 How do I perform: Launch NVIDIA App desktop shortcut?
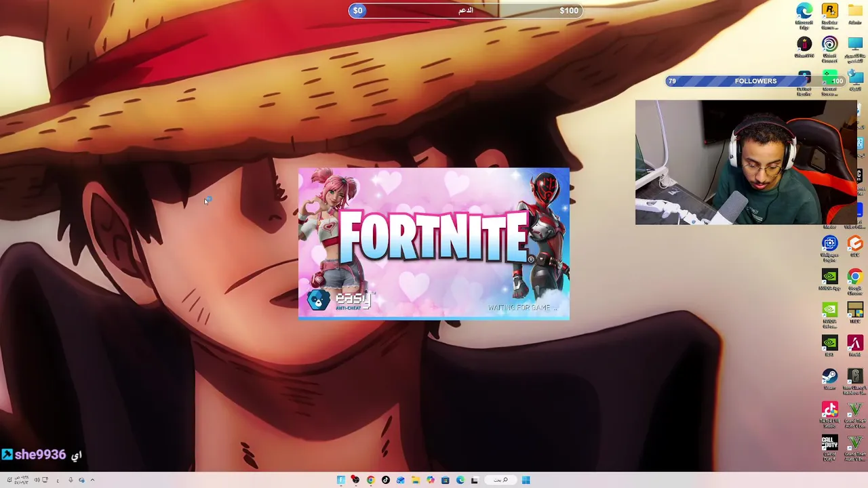tap(829, 280)
